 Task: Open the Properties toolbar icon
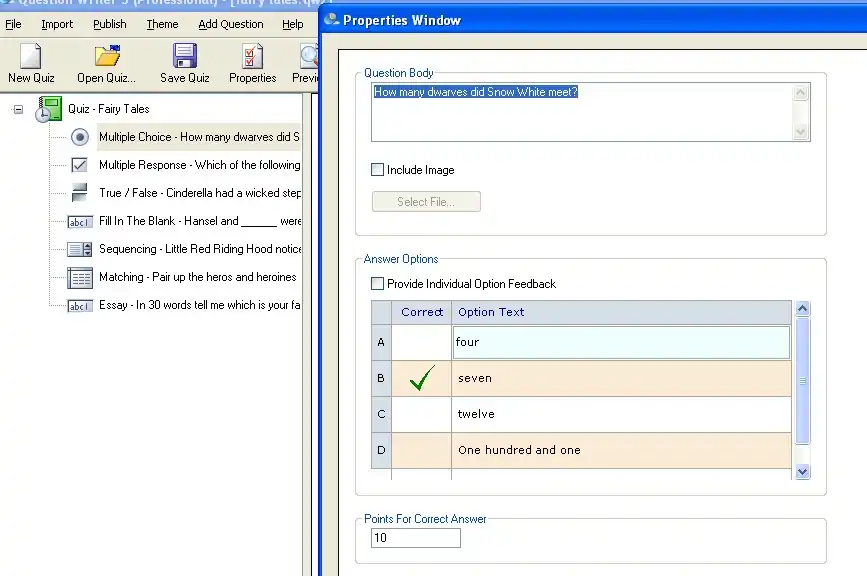coord(252,58)
